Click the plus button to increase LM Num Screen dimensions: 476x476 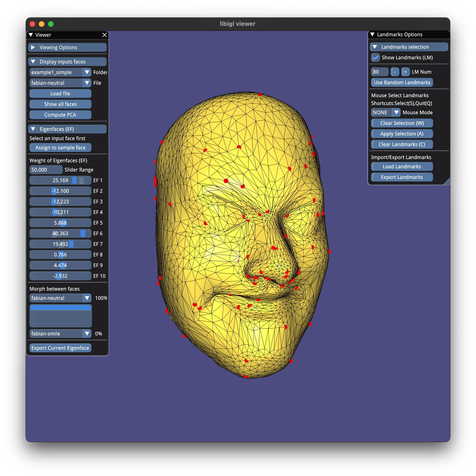[405, 72]
